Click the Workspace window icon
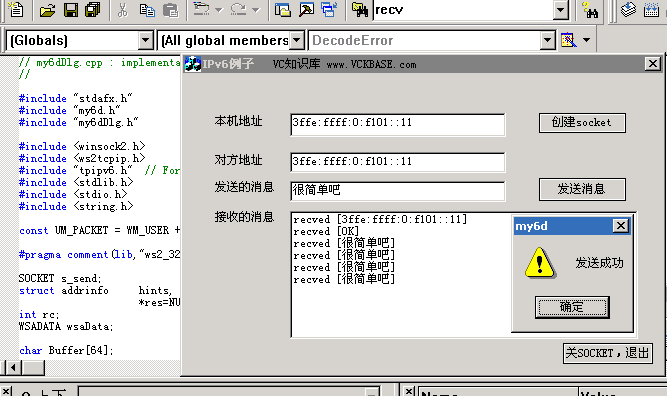The height and width of the screenshot is (396, 667). pos(282,9)
